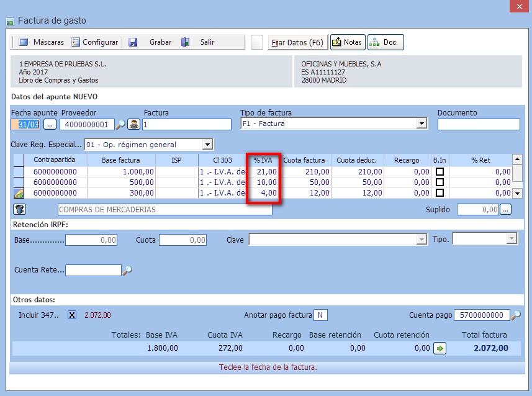Click the Cuota deduc. column header
The image size is (532, 396).
pyautogui.click(x=356, y=160)
